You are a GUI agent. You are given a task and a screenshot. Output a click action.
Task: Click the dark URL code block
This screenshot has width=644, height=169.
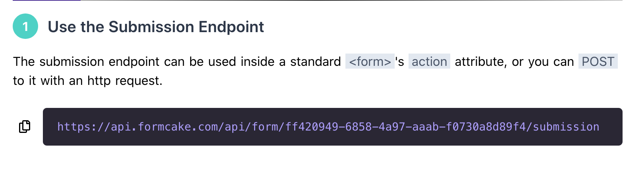pyautogui.click(x=333, y=127)
